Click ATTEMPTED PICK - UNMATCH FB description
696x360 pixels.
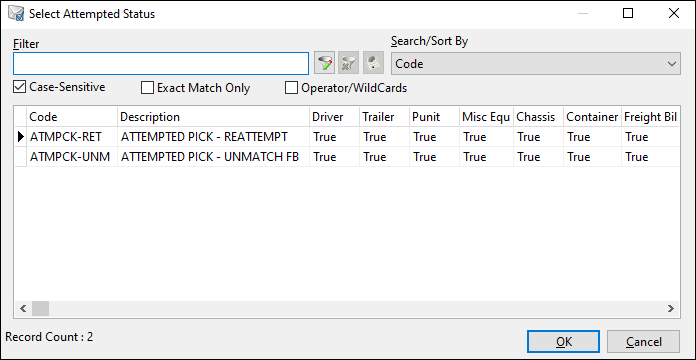coord(214,157)
